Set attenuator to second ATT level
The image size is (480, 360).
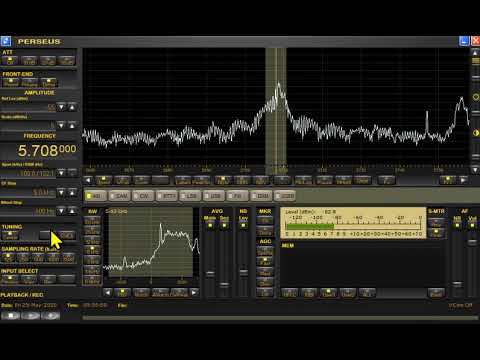tap(29, 61)
